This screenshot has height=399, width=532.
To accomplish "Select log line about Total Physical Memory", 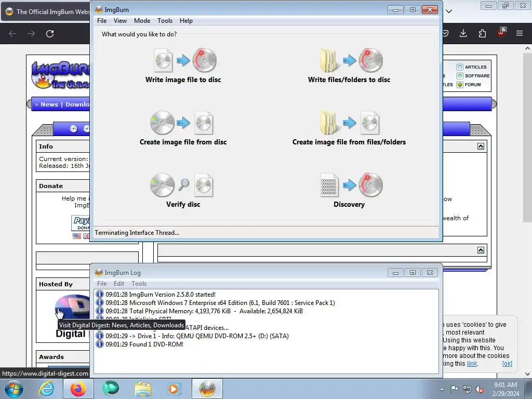I will 204,311.
